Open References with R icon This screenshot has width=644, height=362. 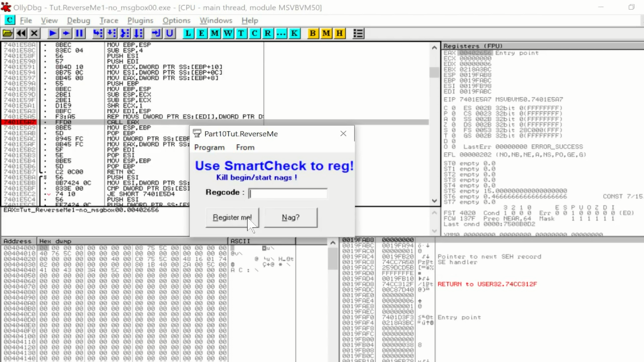coord(268,33)
